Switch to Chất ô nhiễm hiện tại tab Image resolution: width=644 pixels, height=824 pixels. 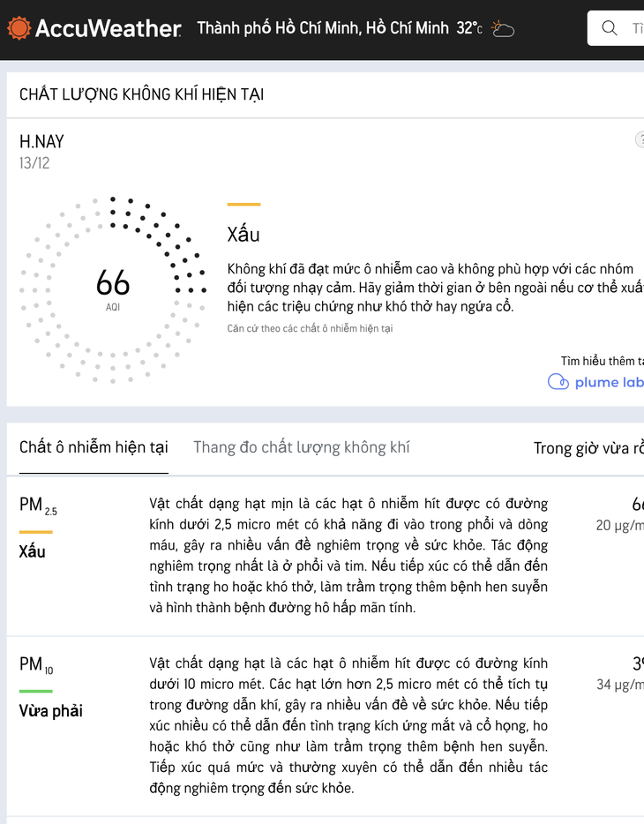(x=94, y=447)
